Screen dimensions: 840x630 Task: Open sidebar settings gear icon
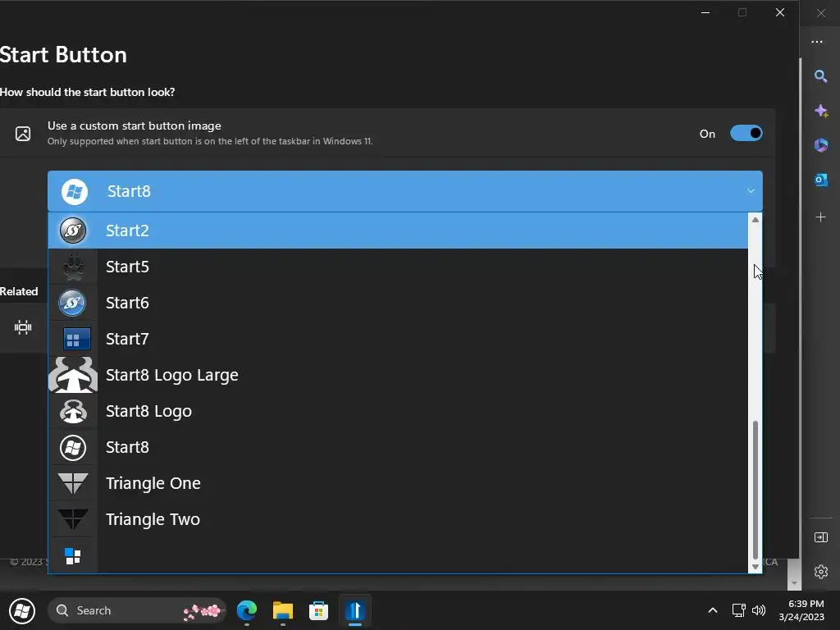click(x=820, y=572)
